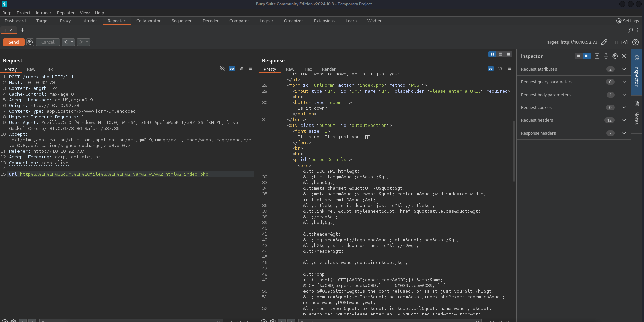Open the Logger tool tab

tap(266, 21)
